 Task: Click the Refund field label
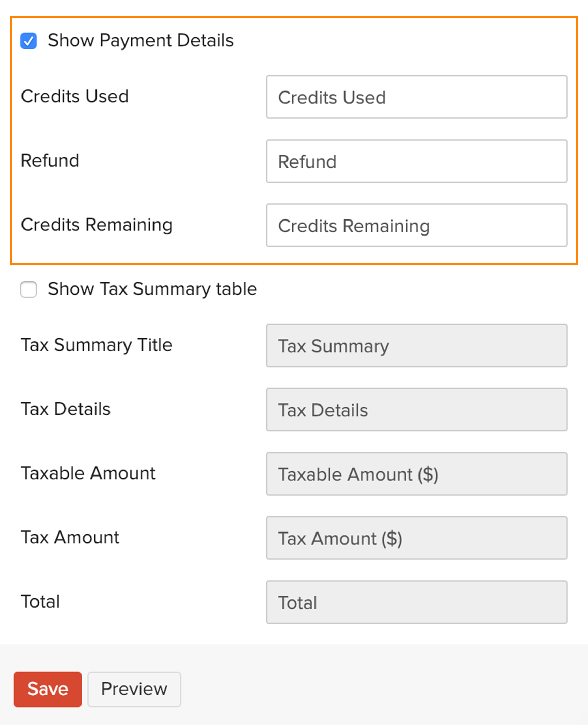pos(50,160)
